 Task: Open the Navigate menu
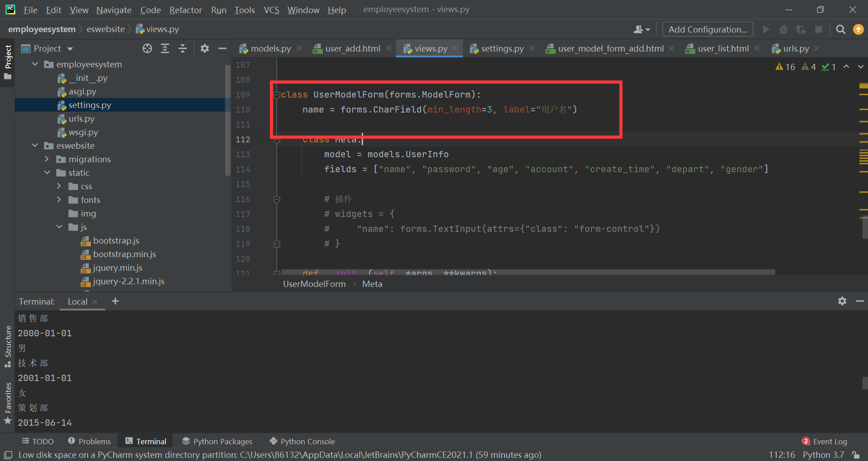tap(113, 10)
